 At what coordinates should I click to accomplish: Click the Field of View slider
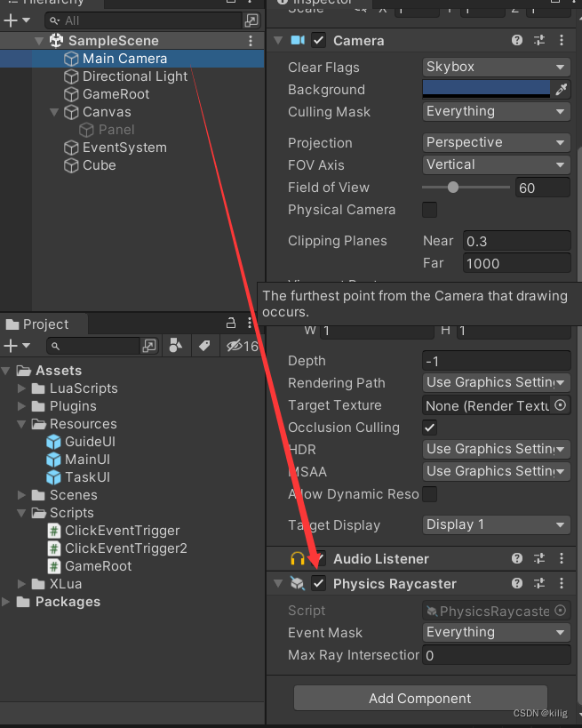point(466,188)
